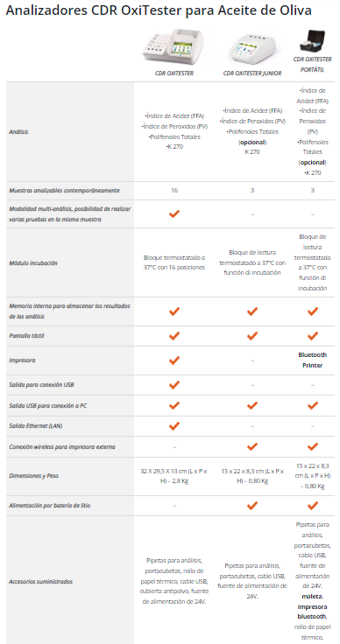Click the multi-análisis checkmark for CDR OxiTester

[174, 213]
